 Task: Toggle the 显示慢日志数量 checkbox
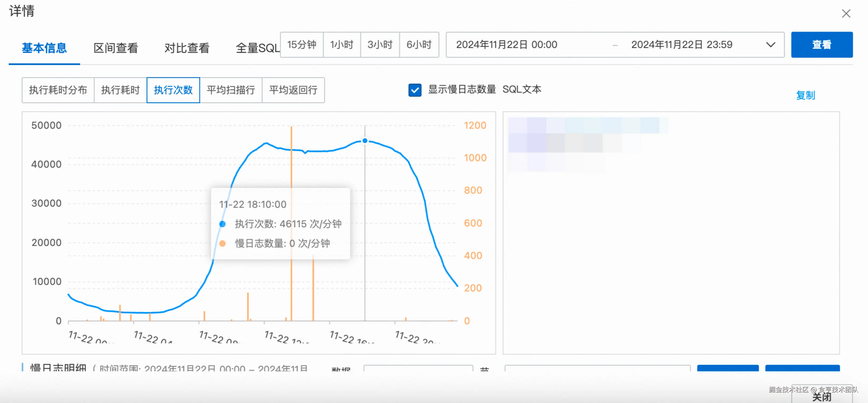[415, 90]
